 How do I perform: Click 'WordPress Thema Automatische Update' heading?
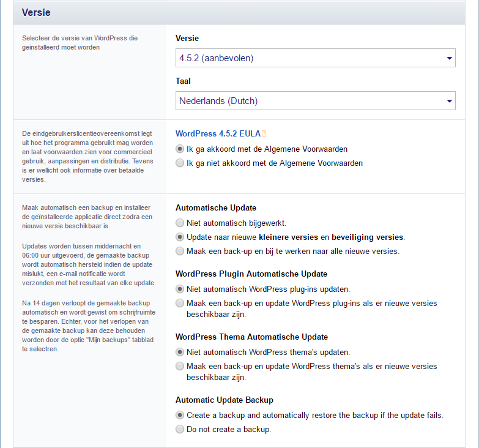(x=251, y=337)
